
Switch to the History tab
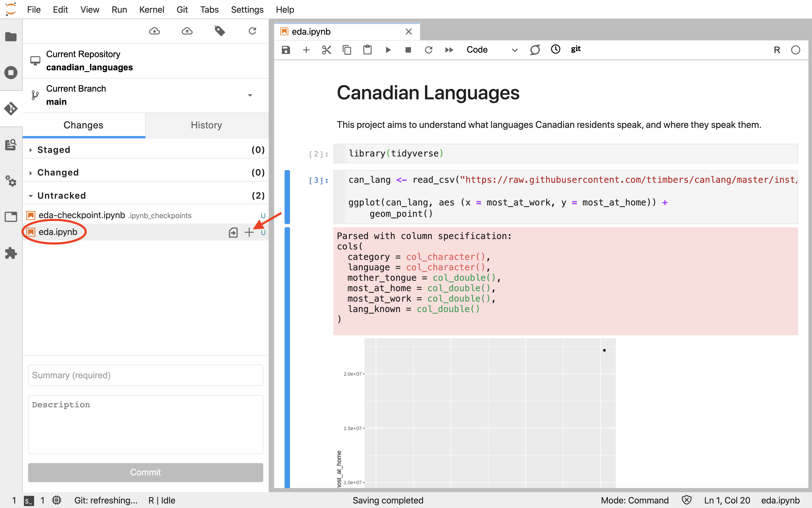tap(206, 125)
